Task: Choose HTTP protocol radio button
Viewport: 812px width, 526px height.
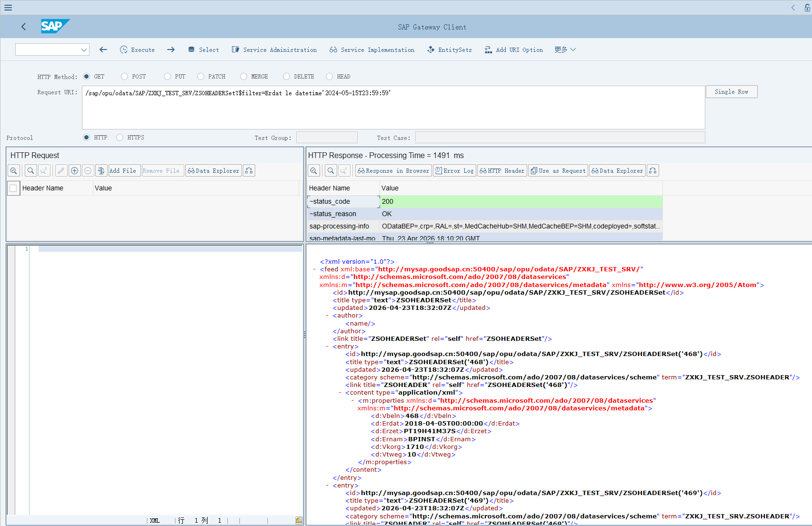Action: coord(86,137)
